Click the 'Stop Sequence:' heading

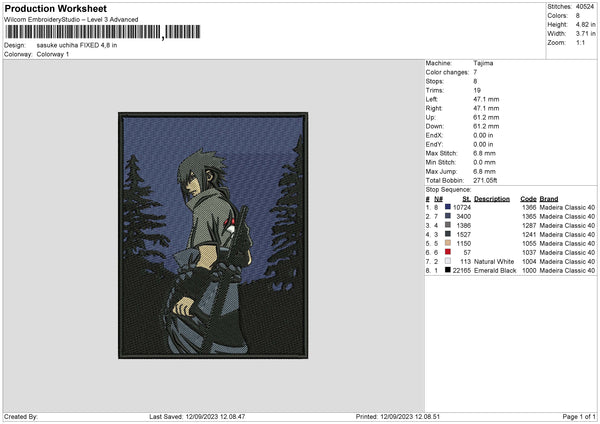pos(448,190)
